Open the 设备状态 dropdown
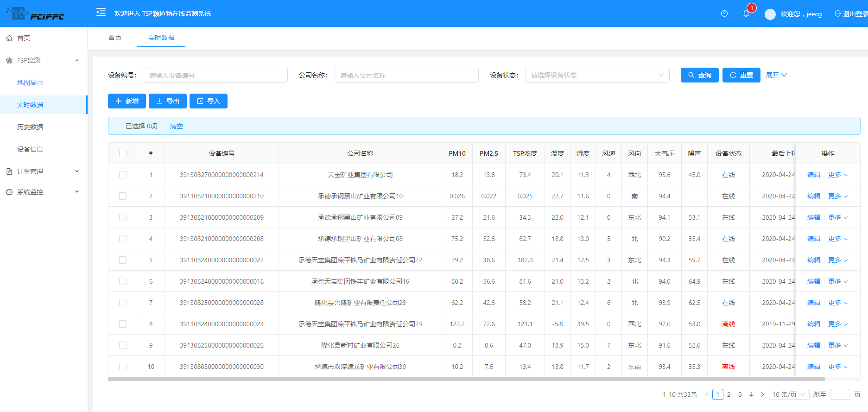Image resolution: width=868 pixels, height=412 pixels. (x=597, y=75)
